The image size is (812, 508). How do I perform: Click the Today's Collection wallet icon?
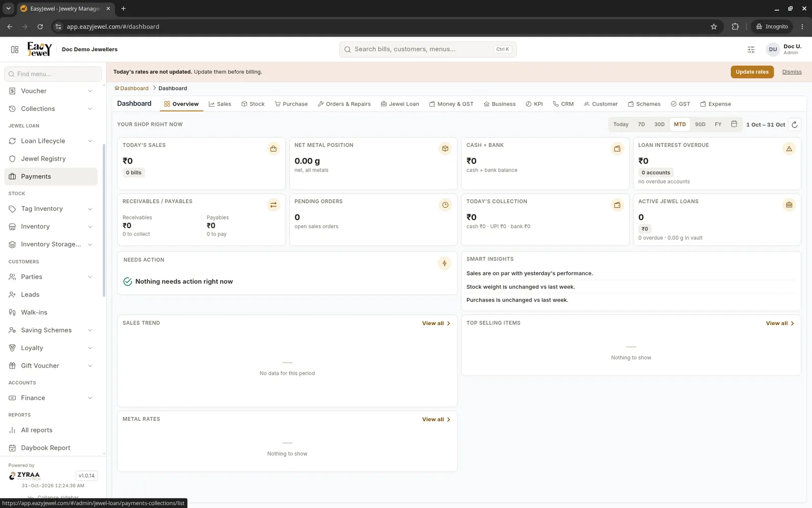[617, 205]
